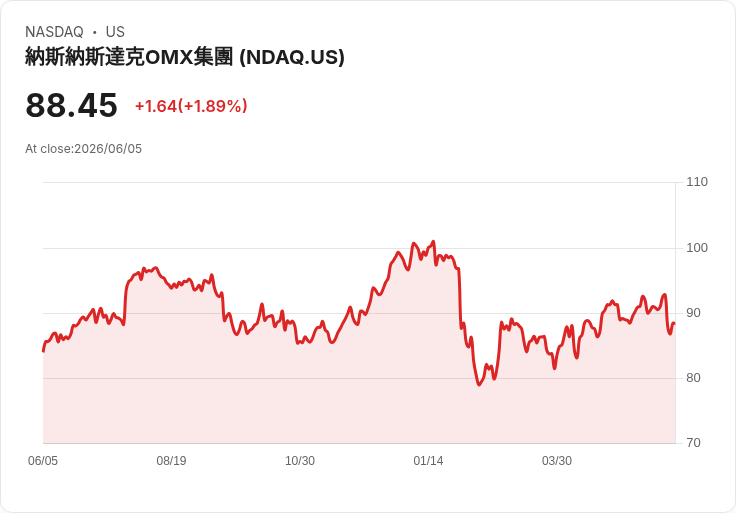Select the 01/14 date axis label
Image resolution: width=736 pixels, height=513 pixels.
pos(428,461)
